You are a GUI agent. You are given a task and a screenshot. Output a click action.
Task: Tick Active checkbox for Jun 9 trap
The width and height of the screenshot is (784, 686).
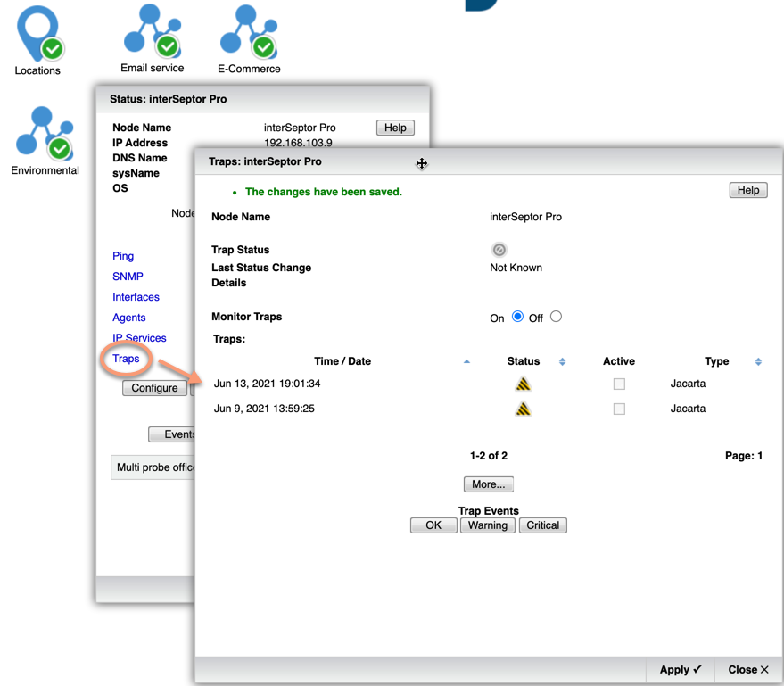point(619,409)
